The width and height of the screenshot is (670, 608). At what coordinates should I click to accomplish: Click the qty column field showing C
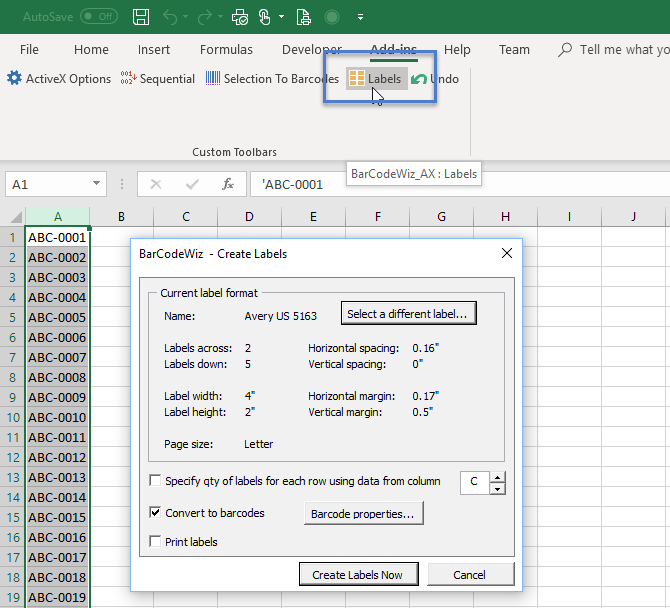pos(474,483)
